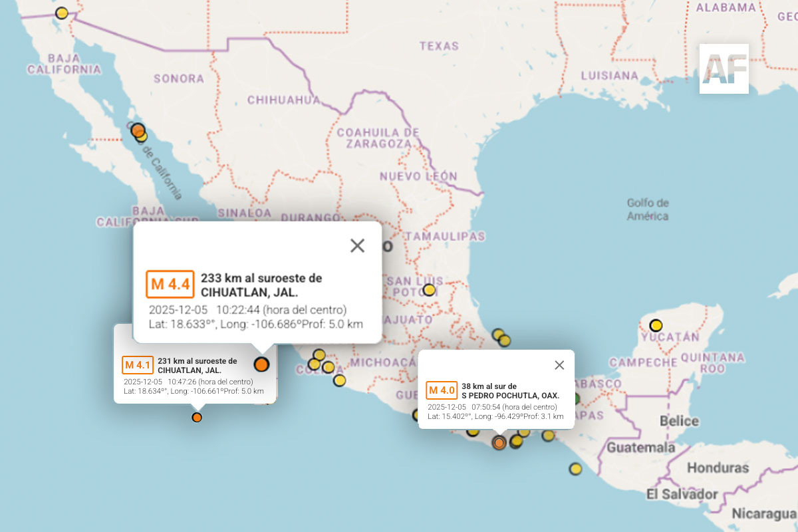Image resolution: width=798 pixels, height=532 pixels.
Task: Select the '231 km al suroeste de CIHUATLAN' popup title
Action: pos(197,365)
